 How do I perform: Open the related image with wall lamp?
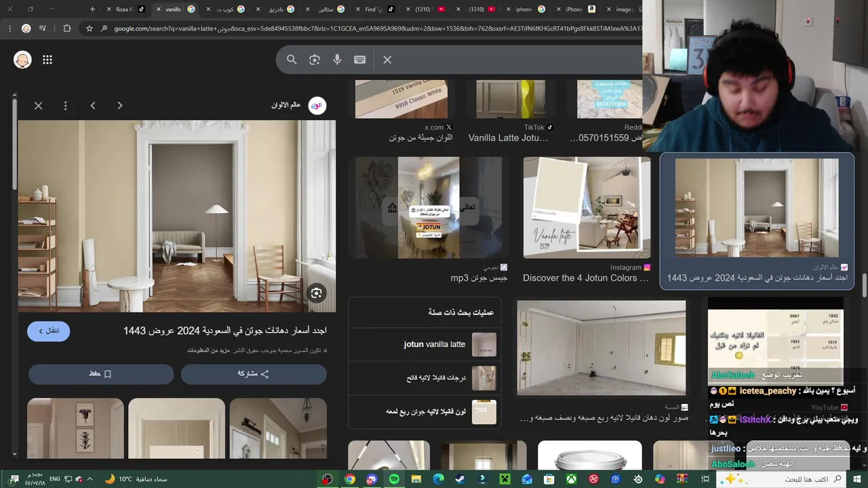(x=278, y=428)
